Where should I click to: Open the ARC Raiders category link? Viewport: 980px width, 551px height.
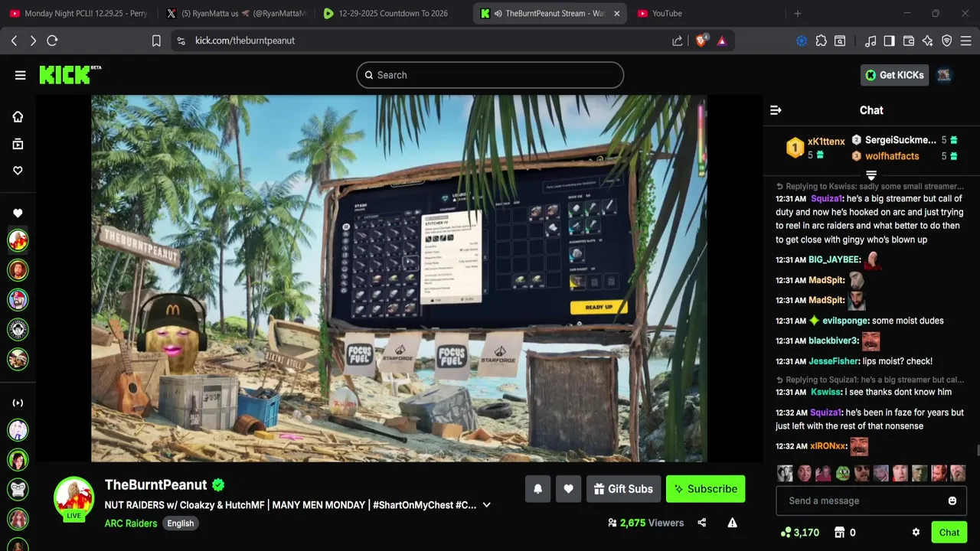pos(131,523)
